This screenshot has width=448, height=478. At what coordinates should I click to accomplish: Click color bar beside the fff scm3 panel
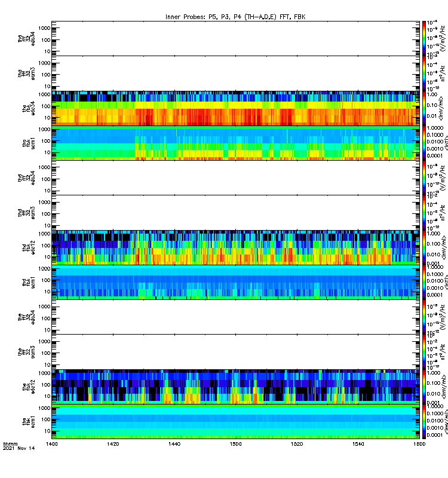point(424,352)
